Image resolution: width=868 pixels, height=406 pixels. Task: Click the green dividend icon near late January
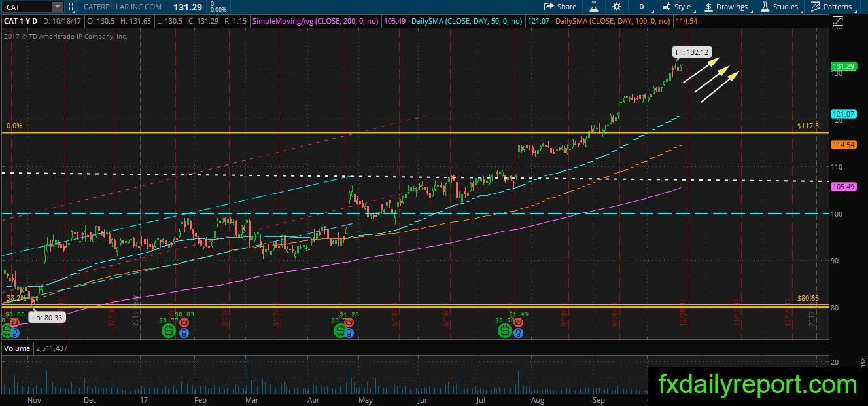click(168, 332)
